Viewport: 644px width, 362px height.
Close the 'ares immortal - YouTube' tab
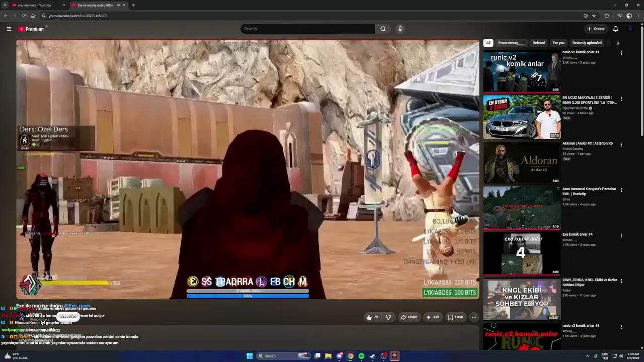coord(64,5)
